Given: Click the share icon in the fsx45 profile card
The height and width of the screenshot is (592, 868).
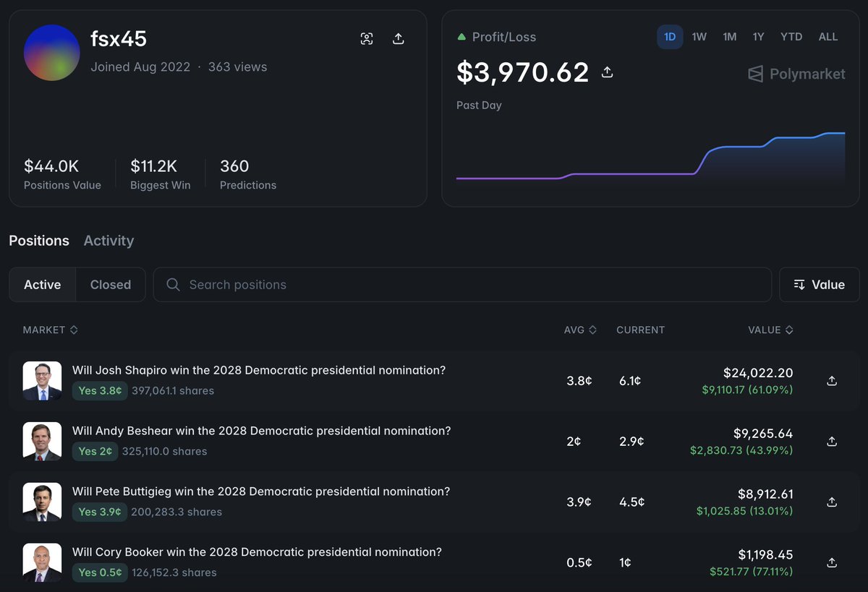Looking at the screenshot, I should pyautogui.click(x=398, y=39).
